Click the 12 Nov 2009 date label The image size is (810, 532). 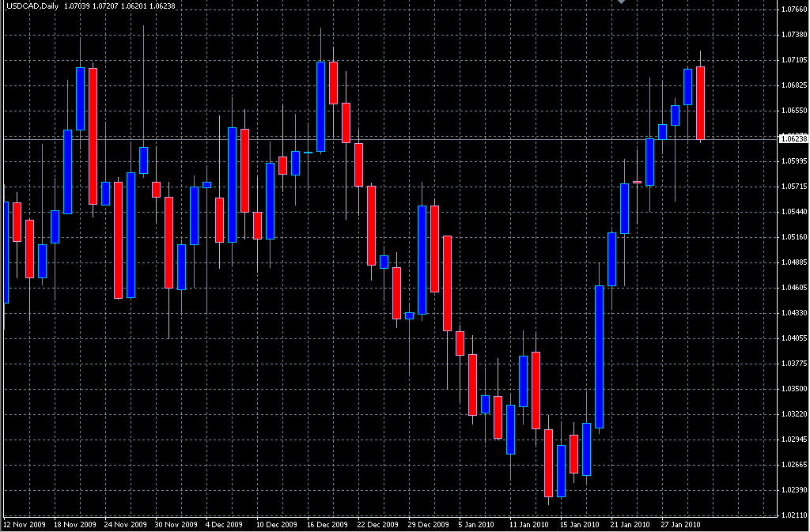pyautogui.click(x=25, y=525)
